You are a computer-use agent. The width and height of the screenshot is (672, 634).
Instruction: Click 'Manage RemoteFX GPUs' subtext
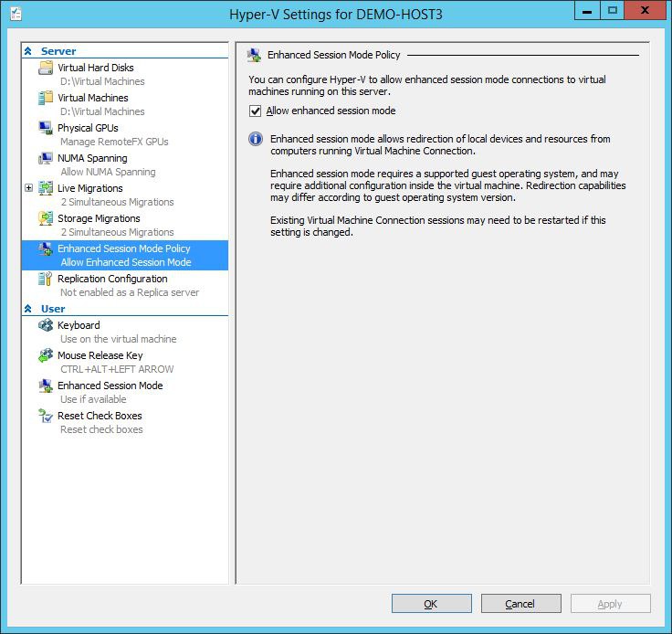[x=114, y=142]
